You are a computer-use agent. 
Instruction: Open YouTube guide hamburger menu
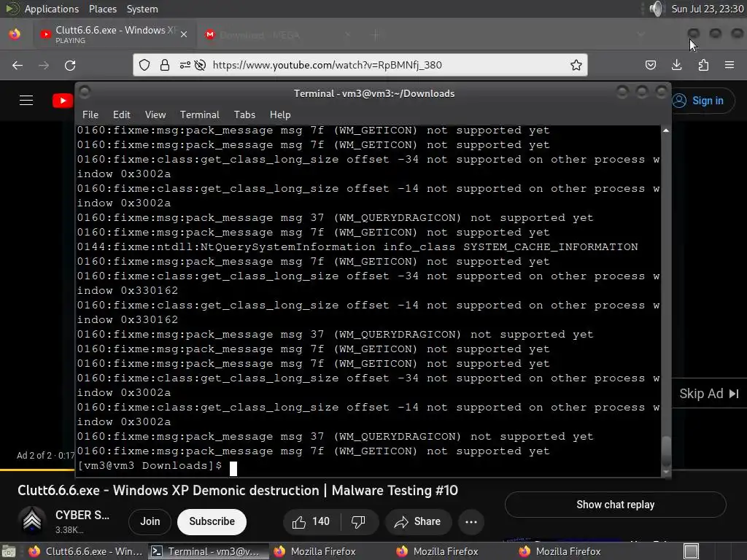click(x=26, y=101)
